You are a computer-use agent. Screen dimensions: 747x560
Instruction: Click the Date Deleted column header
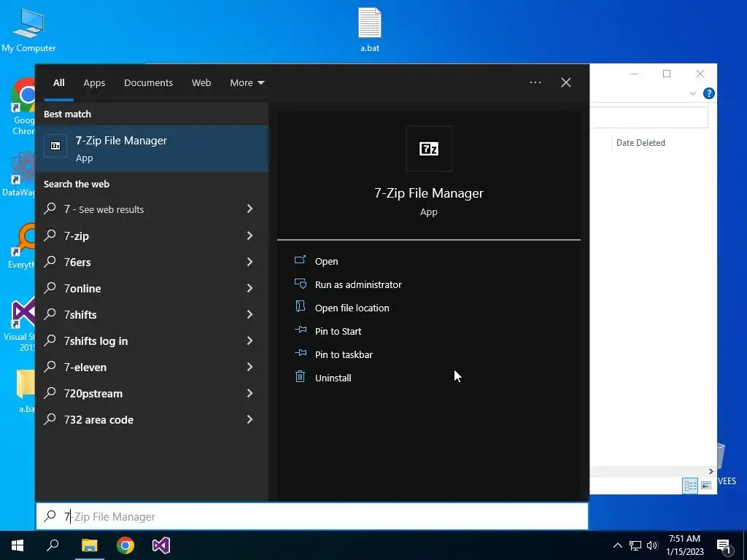[x=640, y=142]
